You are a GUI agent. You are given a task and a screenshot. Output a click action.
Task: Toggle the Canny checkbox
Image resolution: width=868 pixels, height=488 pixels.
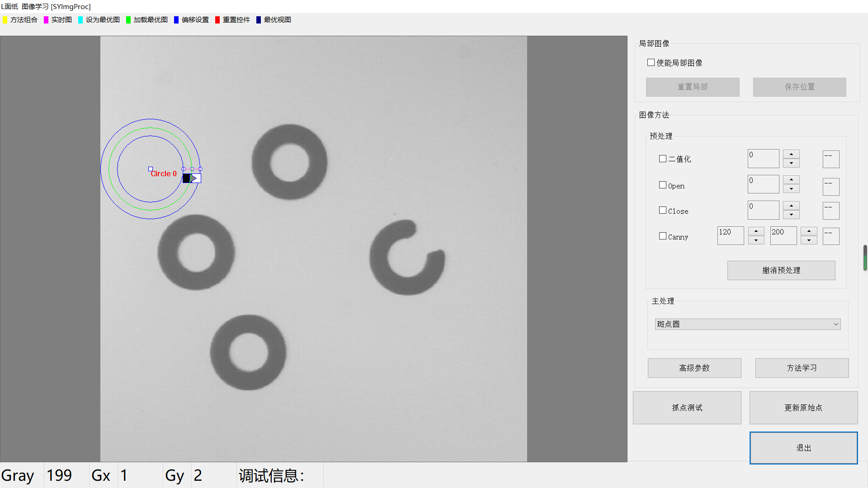(x=663, y=236)
